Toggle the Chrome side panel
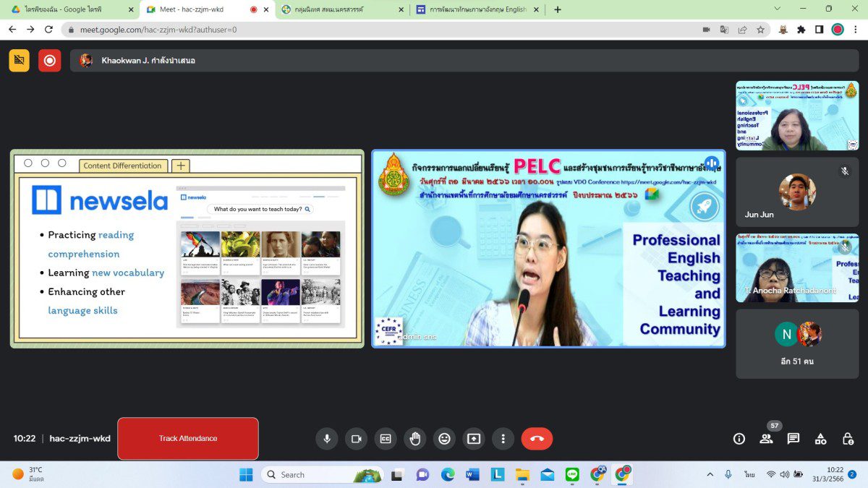This screenshot has height=488, width=868. click(819, 30)
